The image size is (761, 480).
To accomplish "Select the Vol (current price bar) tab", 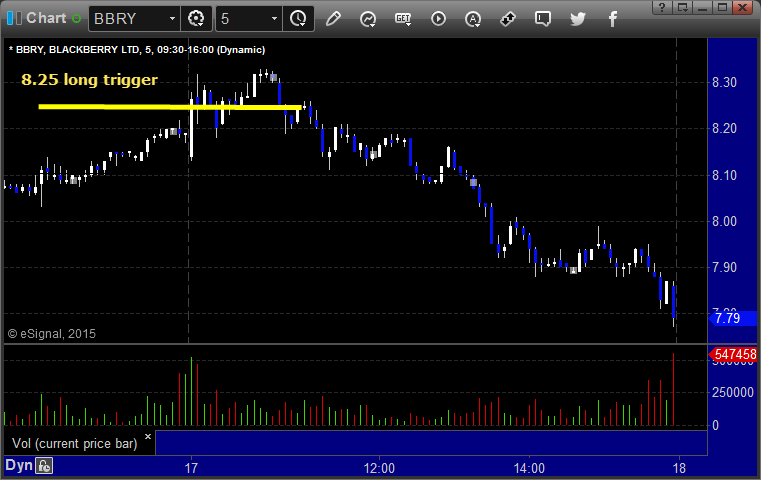I will [75, 444].
